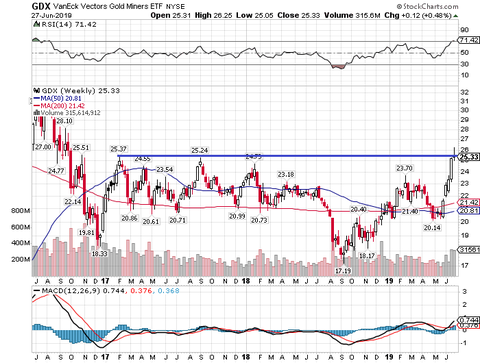Click the candlestick icon before GDX (Weekly)
Viewport: 480px width, 363px height.
click(37, 91)
